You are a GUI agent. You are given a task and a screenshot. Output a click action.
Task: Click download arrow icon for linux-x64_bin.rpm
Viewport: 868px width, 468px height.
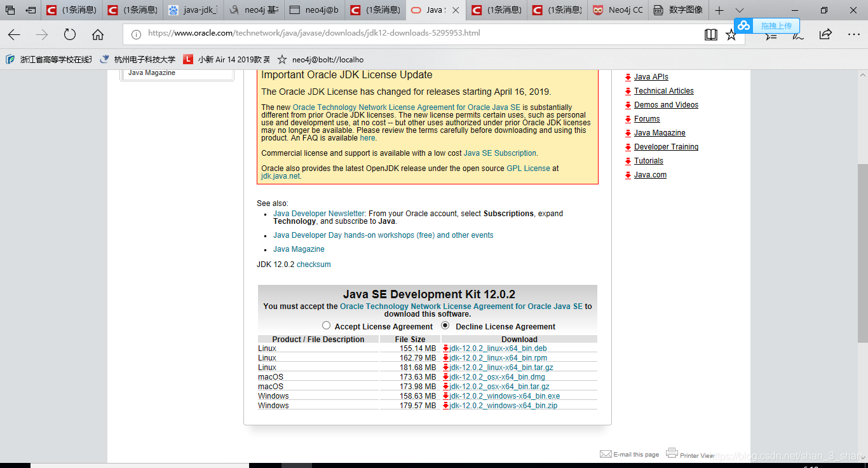pyautogui.click(x=446, y=358)
